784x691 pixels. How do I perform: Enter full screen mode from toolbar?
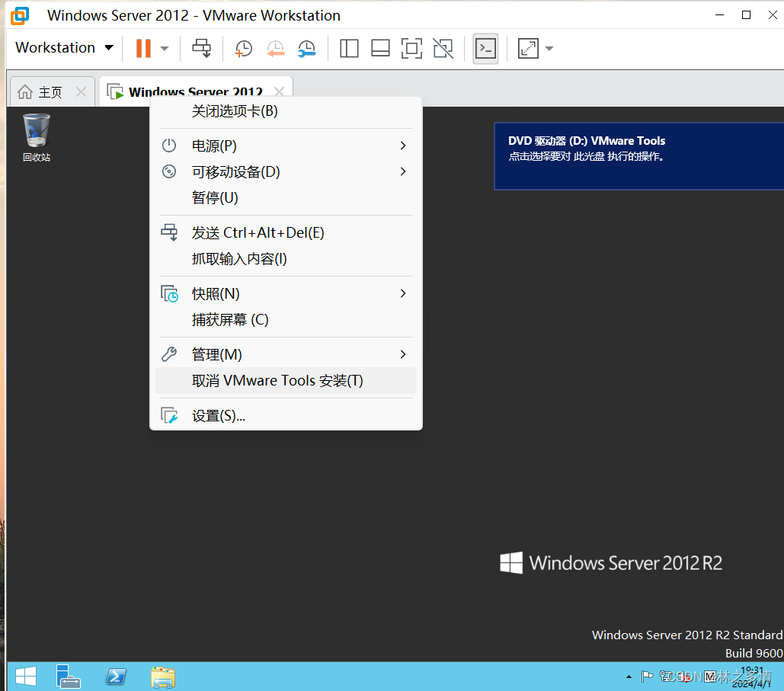coord(411,49)
